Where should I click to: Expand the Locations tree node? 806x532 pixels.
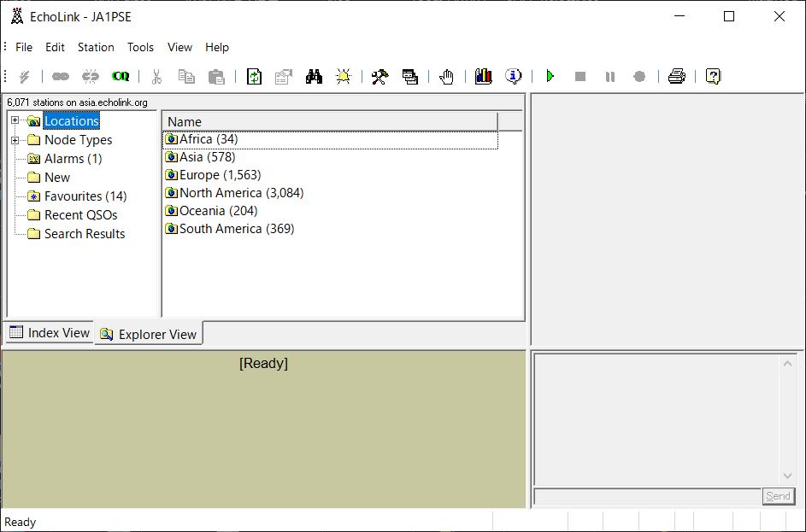pos(15,121)
